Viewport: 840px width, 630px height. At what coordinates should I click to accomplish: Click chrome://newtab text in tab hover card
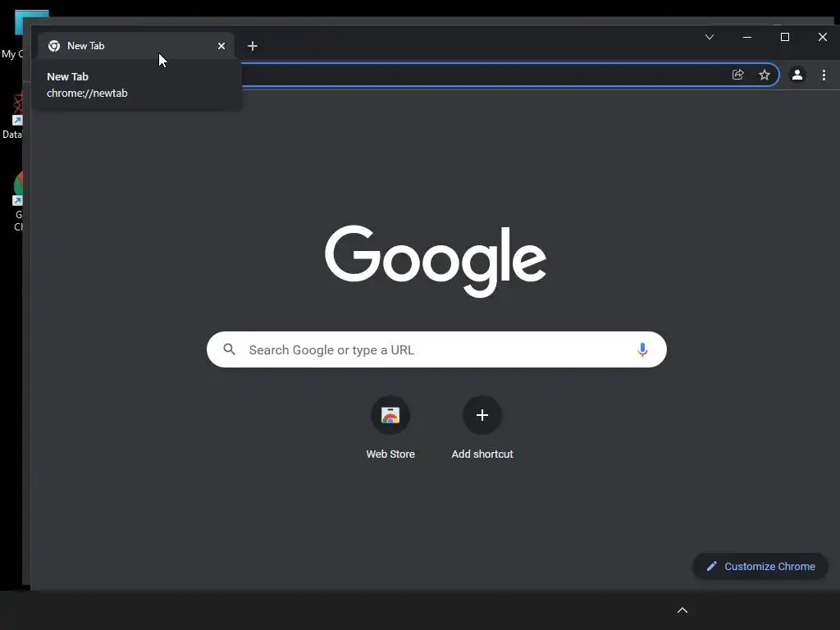coord(87,94)
